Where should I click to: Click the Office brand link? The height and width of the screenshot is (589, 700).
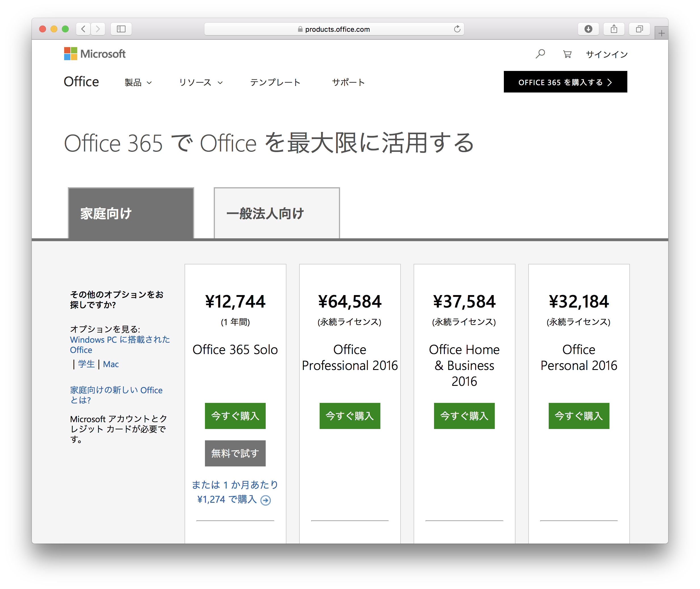point(81,82)
